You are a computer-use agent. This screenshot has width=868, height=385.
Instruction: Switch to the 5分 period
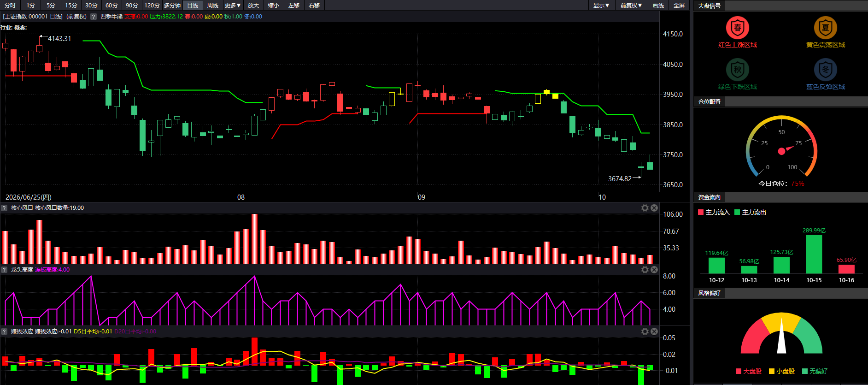[51, 5]
